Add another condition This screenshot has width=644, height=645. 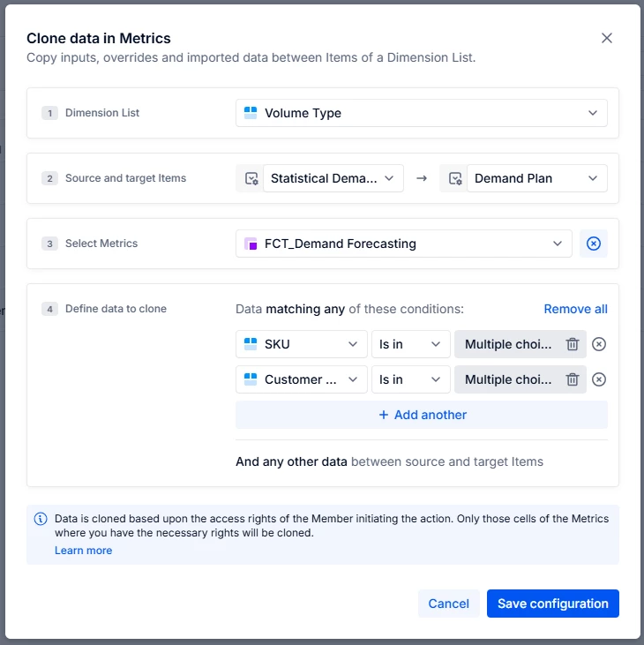pos(422,415)
